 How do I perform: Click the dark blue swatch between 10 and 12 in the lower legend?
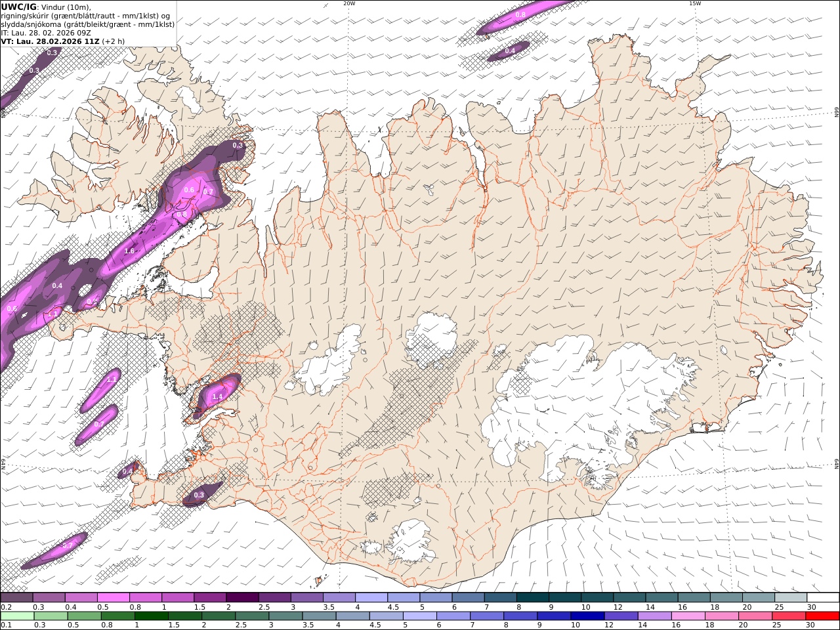587,616
